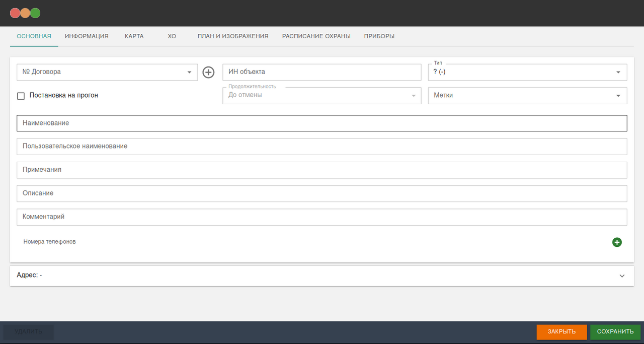Switch to the ИНФОРМАЦИЯ tab
The width and height of the screenshot is (644, 344).
(x=87, y=36)
